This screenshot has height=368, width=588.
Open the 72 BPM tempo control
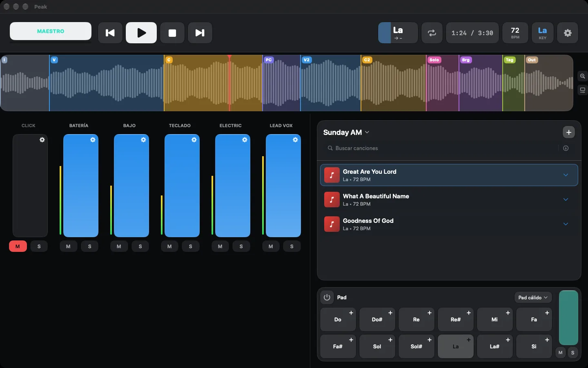point(515,33)
